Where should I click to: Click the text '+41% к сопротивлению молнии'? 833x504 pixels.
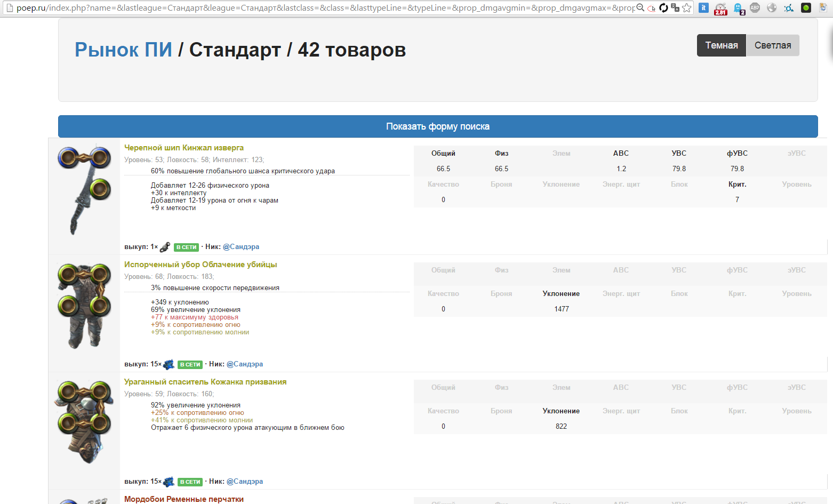[x=202, y=420]
